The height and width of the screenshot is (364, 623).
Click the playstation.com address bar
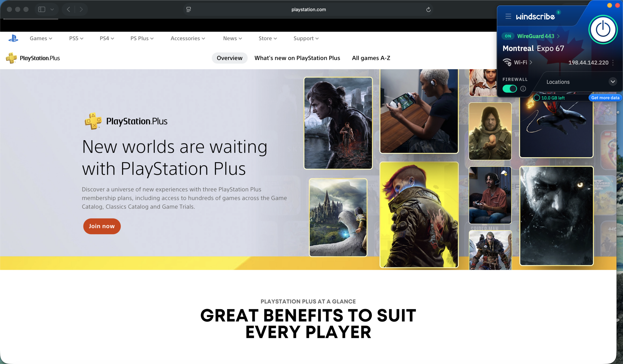point(309,9)
